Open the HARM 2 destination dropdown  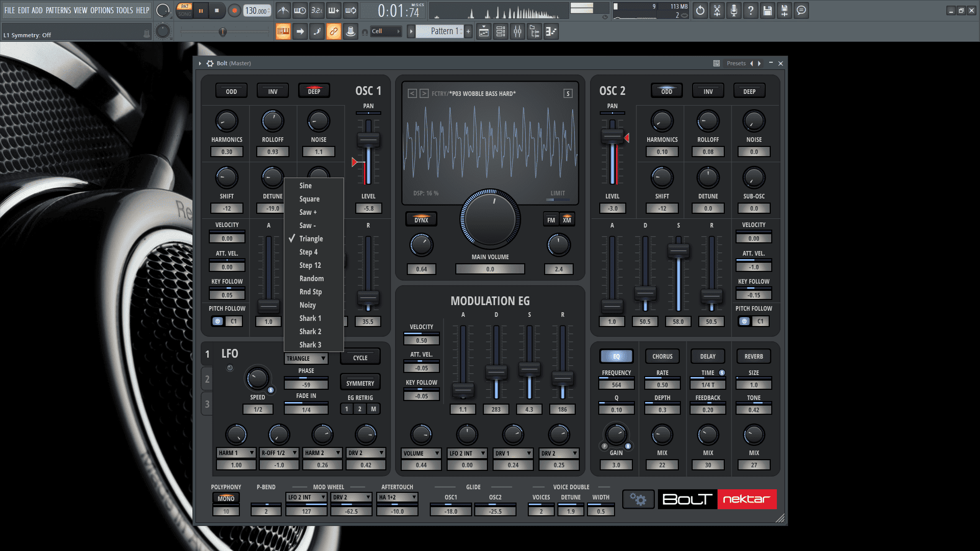[x=323, y=453]
